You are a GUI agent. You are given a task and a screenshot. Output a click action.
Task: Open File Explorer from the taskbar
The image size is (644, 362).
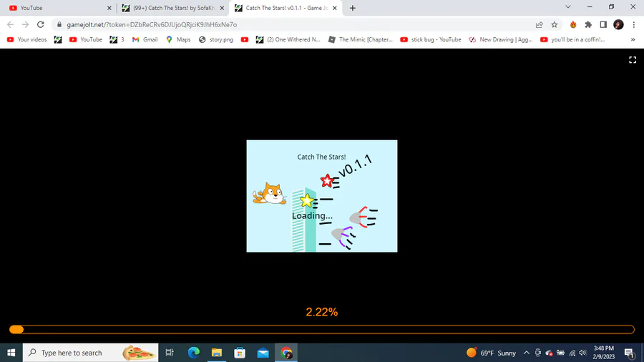click(216, 353)
